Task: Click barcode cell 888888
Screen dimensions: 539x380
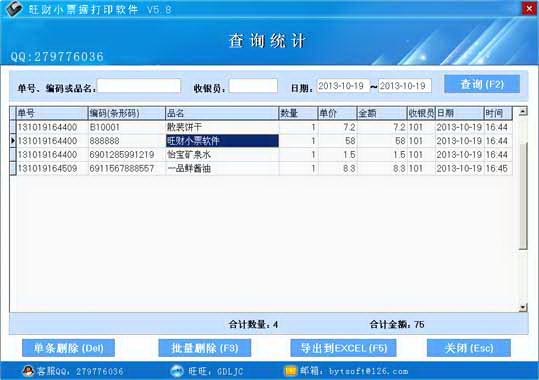Action: 126,141
